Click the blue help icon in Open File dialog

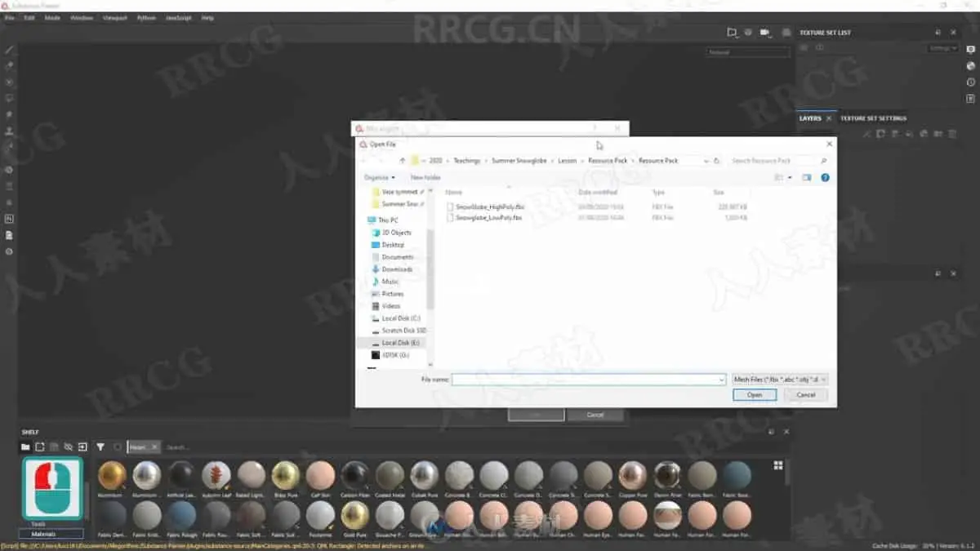tap(825, 177)
